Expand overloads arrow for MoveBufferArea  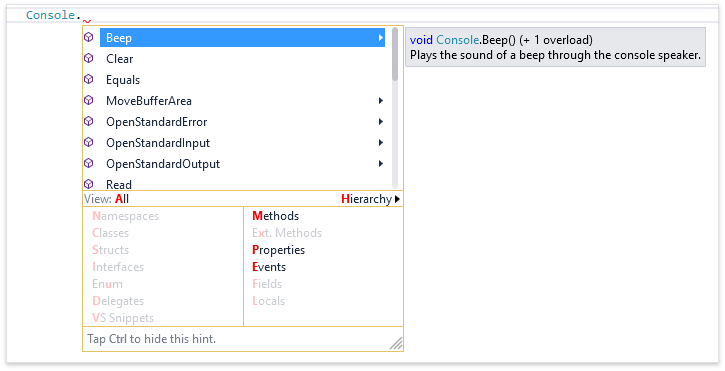381,100
